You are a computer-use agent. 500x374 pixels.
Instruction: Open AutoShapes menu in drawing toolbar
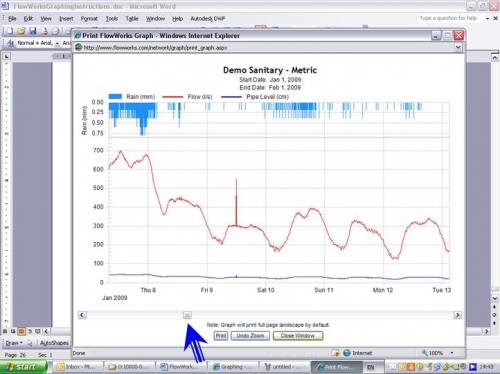(x=54, y=343)
